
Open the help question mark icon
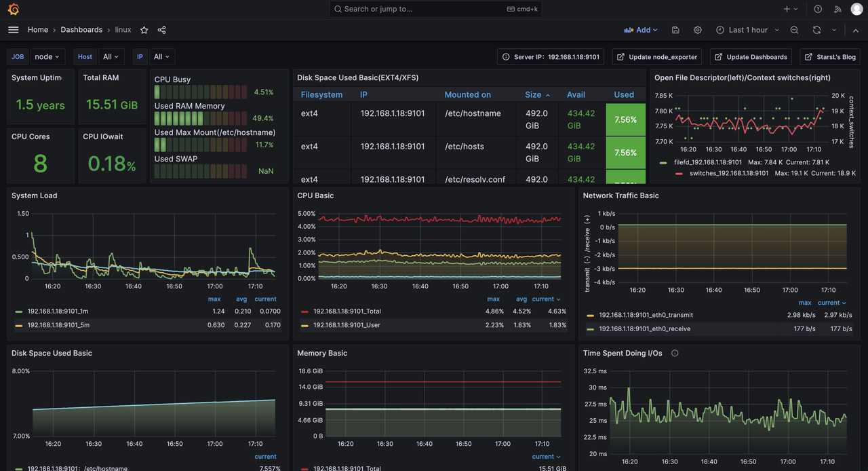(818, 9)
